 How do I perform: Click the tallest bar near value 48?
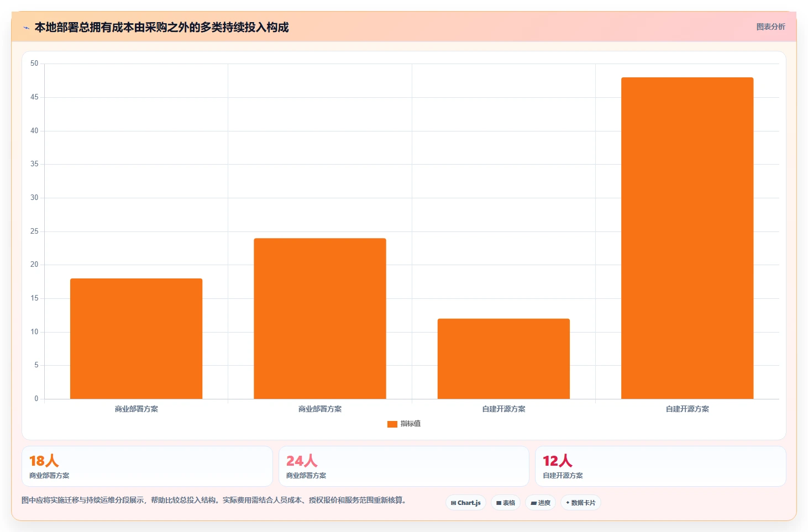click(x=688, y=238)
